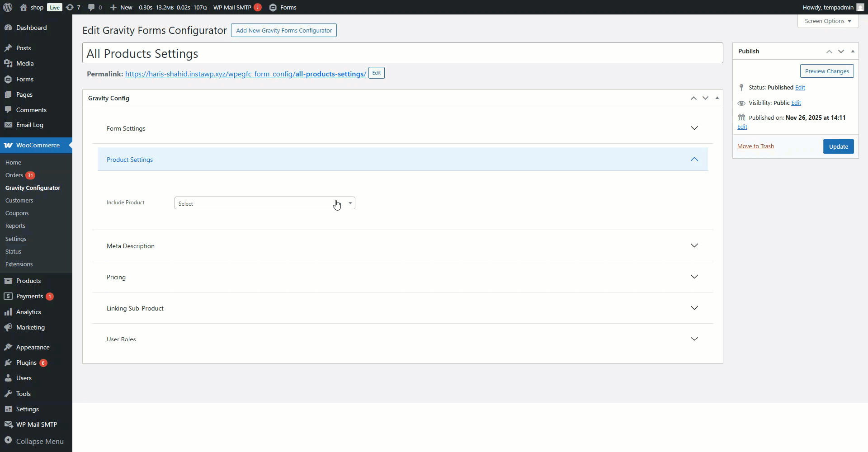Viewport: 868px width, 452px height.
Task: Click the WP Mail SMTP alert badge
Action: coord(258,7)
